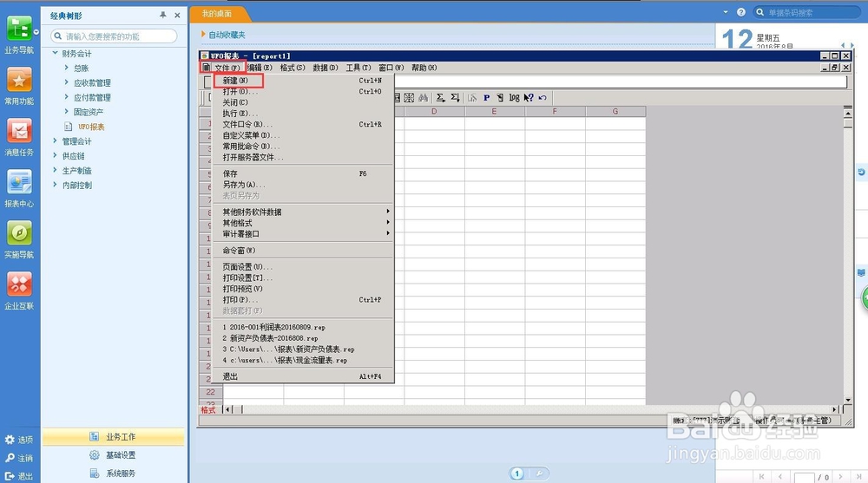This screenshot has height=483, width=868.
Task: Open the 文件 menu
Action: point(227,68)
